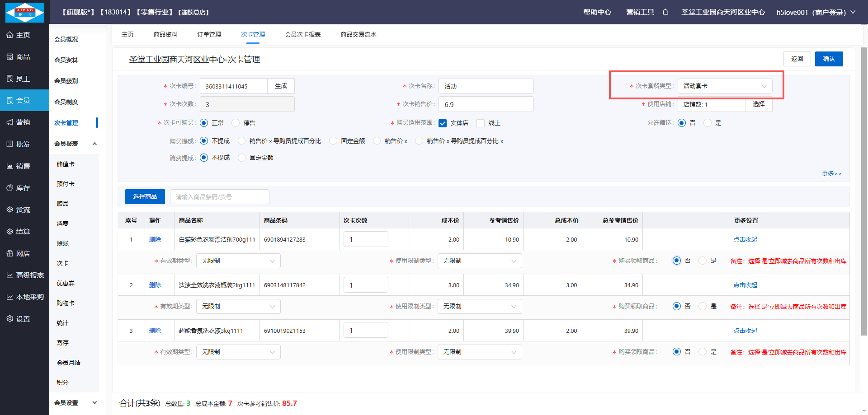Collapse the 会员报表 sidebar section
868x415 pixels.
pos(94,144)
